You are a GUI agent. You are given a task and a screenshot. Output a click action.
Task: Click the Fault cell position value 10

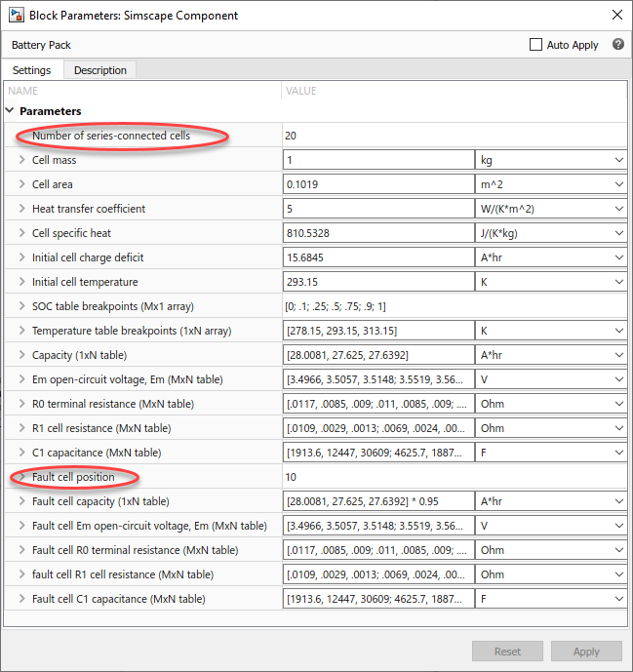coord(291,477)
